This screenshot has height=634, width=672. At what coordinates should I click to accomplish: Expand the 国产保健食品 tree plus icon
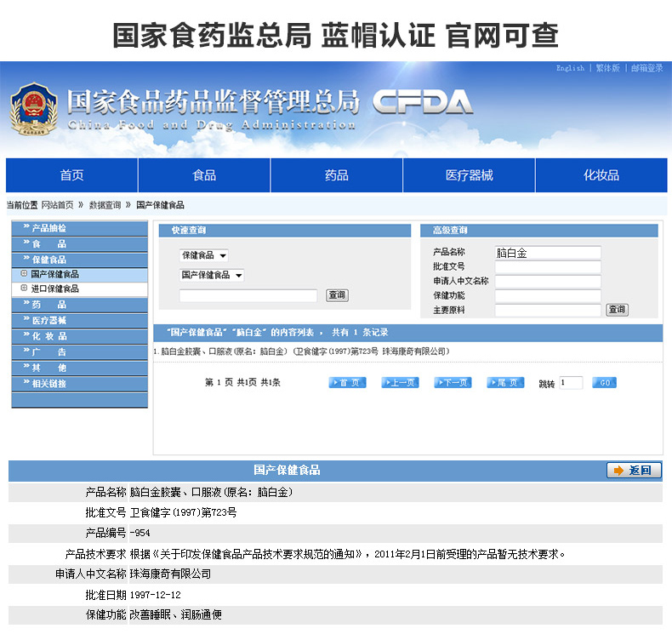[x=24, y=273]
